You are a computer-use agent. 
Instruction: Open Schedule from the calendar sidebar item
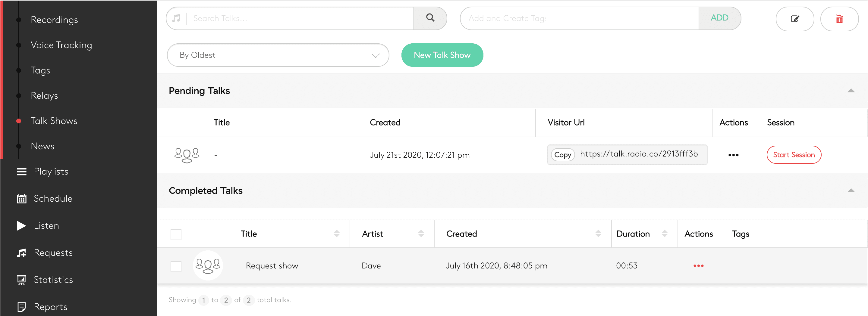click(52, 199)
